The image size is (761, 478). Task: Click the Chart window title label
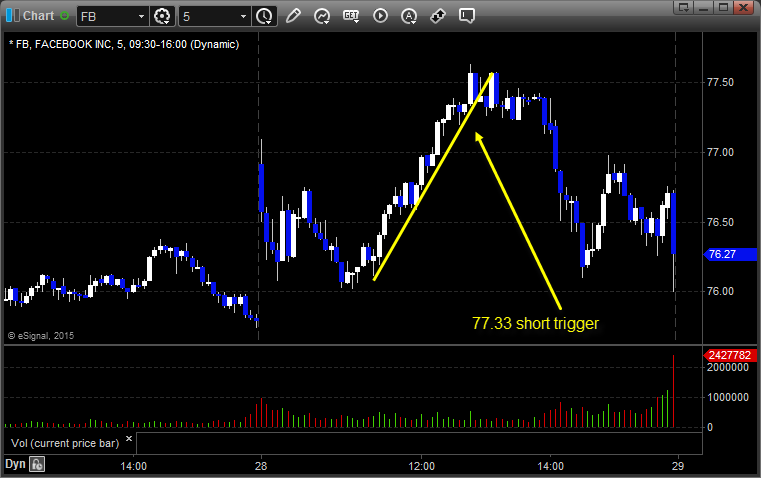click(38, 16)
